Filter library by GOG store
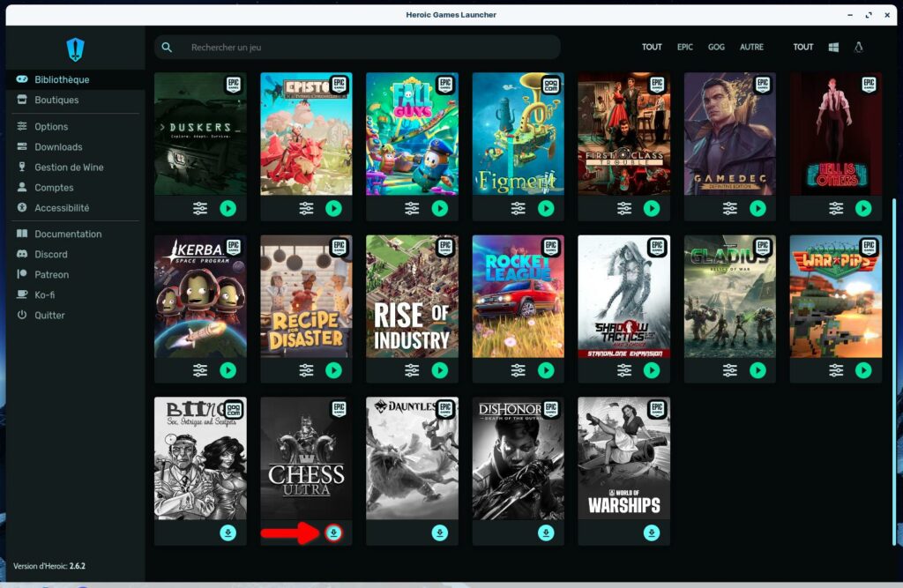 pyautogui.click(x=716, y=47)
